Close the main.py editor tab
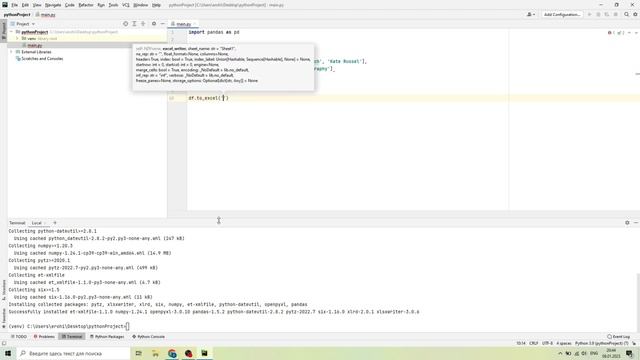Screen dimensions: 640x360 click(x=195, y=24)
